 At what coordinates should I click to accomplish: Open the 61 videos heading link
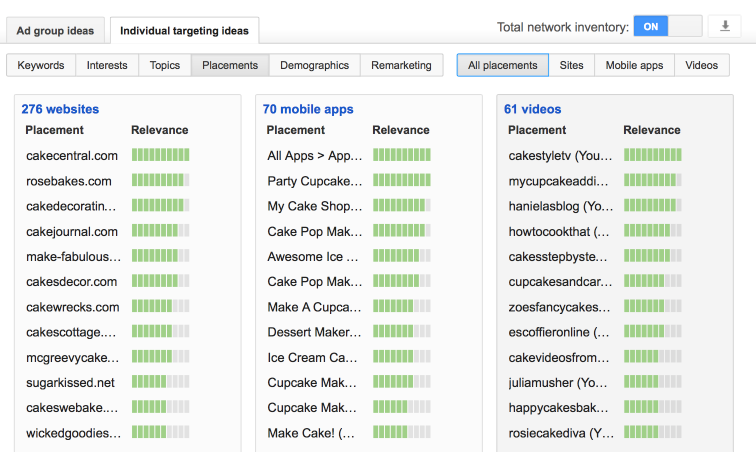[533, 109]
